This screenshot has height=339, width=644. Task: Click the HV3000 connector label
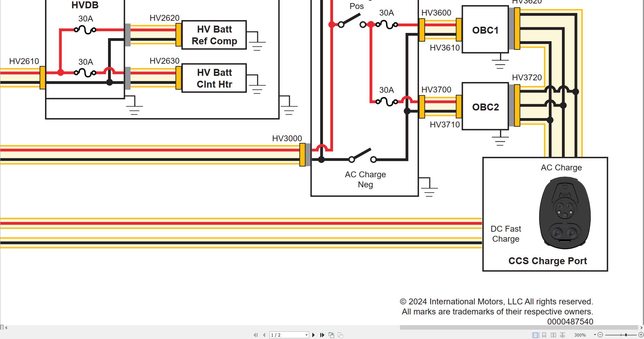287,139
